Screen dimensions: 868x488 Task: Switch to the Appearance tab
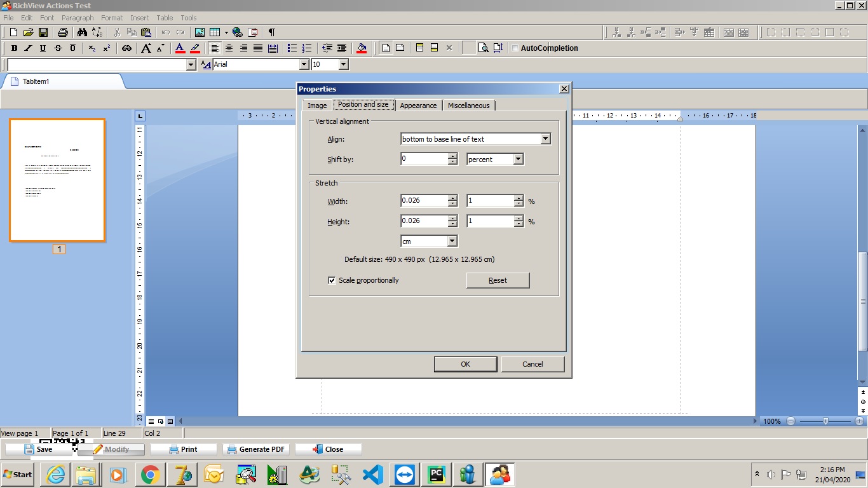[x=418, y=105]
